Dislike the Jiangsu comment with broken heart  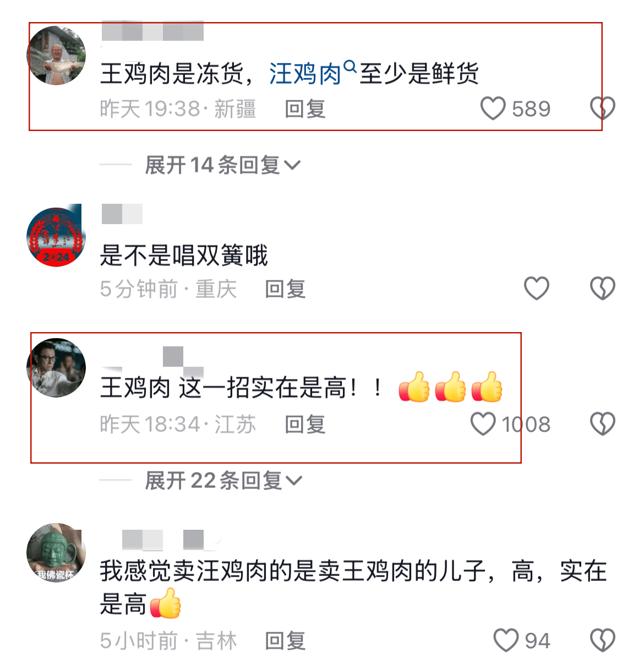pos(603,424)
